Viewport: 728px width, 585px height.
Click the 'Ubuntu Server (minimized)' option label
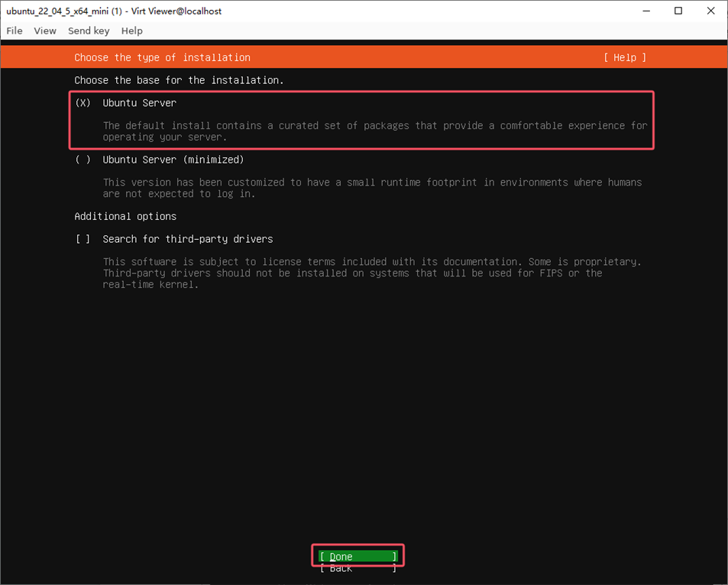(173, 160)
